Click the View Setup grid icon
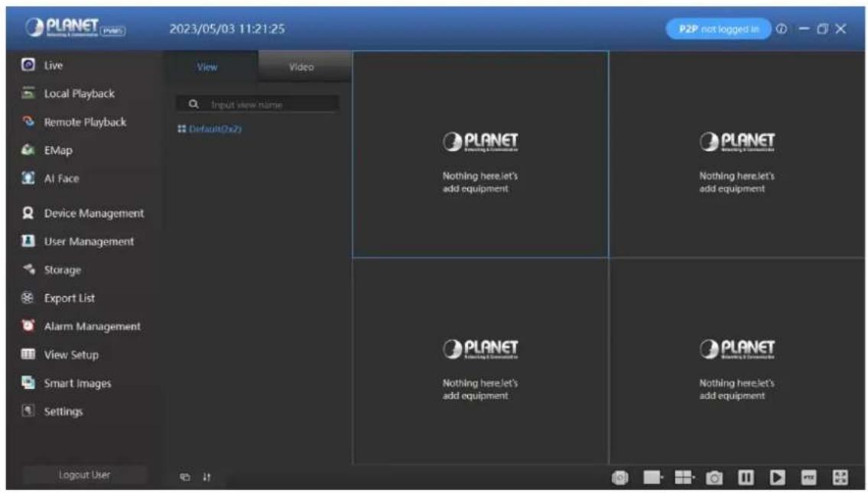 coord(28,354)
